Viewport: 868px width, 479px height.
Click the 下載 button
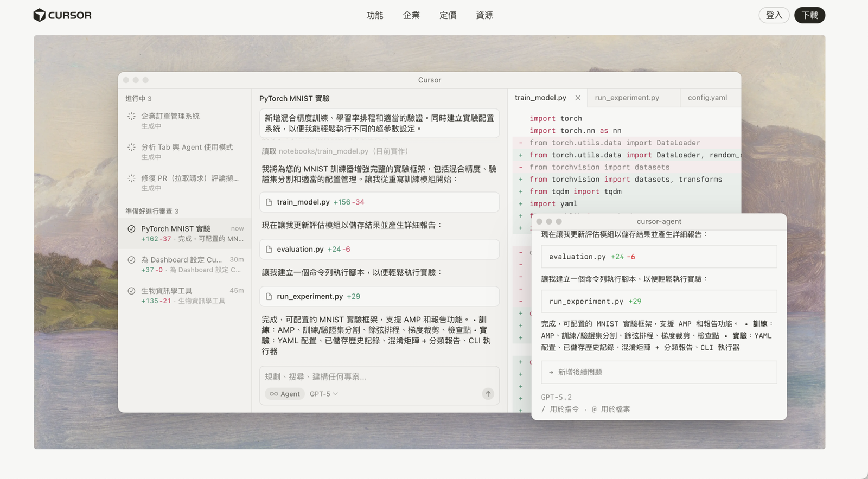pyautogui.click(x=809, y=15)
